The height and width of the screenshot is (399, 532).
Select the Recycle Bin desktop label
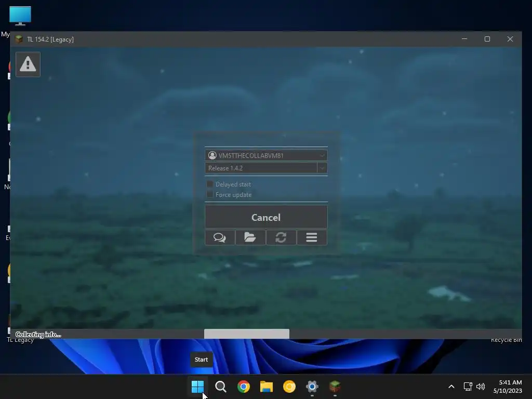pos(506,340)
